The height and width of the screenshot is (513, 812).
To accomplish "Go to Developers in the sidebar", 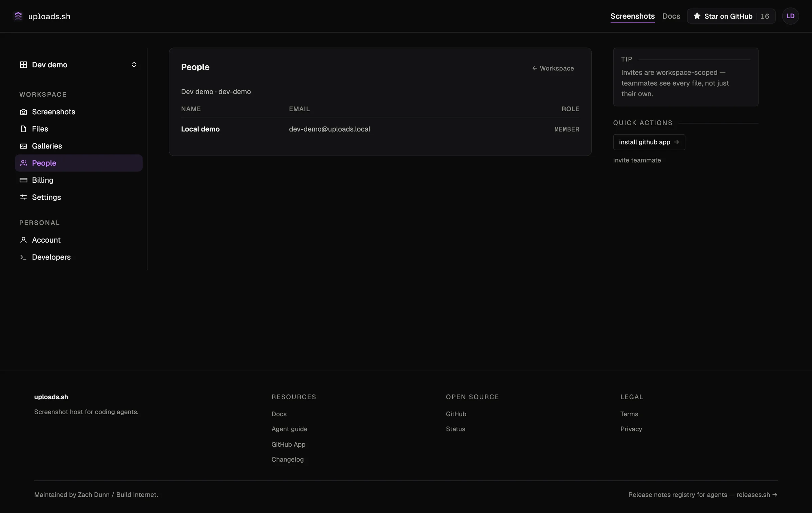I will click(x=78, y=257).
